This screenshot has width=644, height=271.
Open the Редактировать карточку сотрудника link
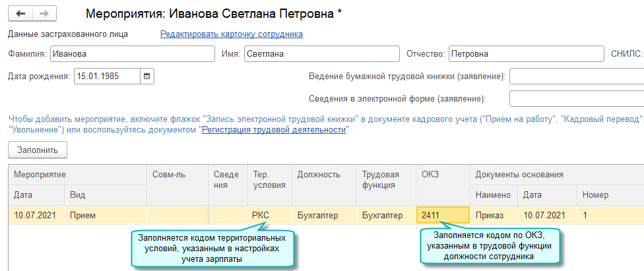pyautogui.click(x=232, y=34)
